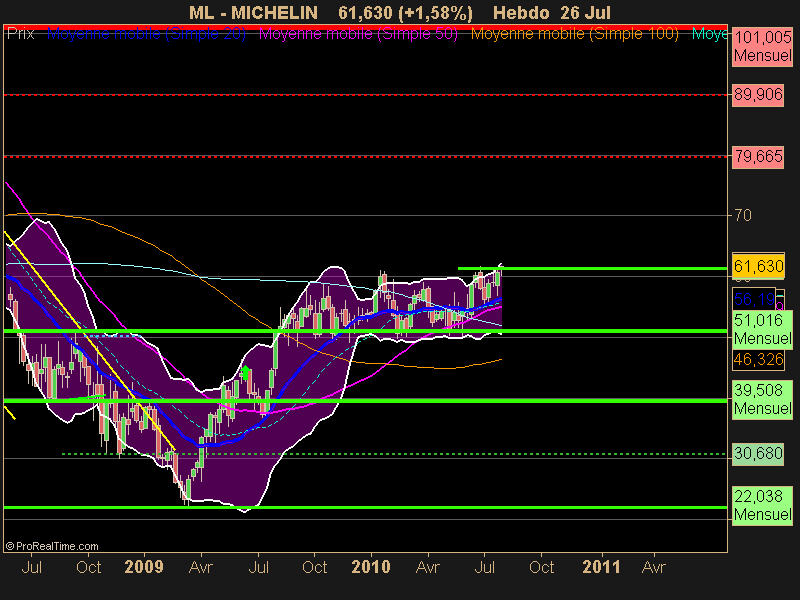The height and width of the screenshot is (600, 800).
Task: Select the 22,038 Mensuel support label
Action: pyautogui.click(x=763, y=505)
